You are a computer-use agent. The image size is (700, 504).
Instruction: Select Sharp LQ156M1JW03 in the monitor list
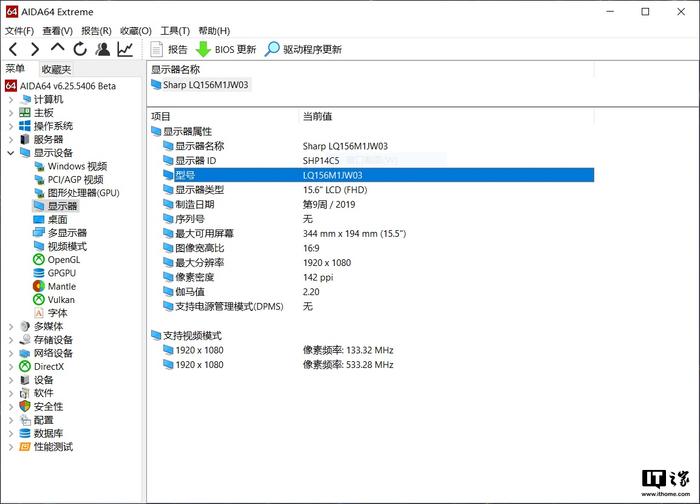(200, 85)
